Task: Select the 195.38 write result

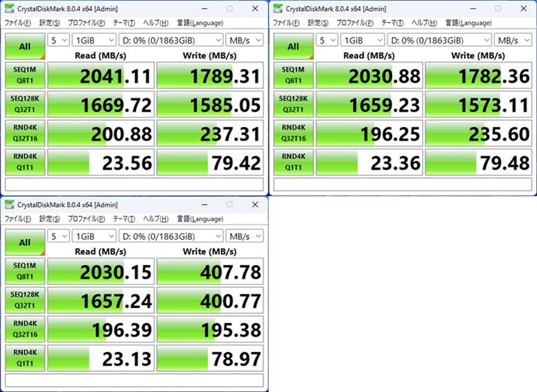Action: coord(210,329)
